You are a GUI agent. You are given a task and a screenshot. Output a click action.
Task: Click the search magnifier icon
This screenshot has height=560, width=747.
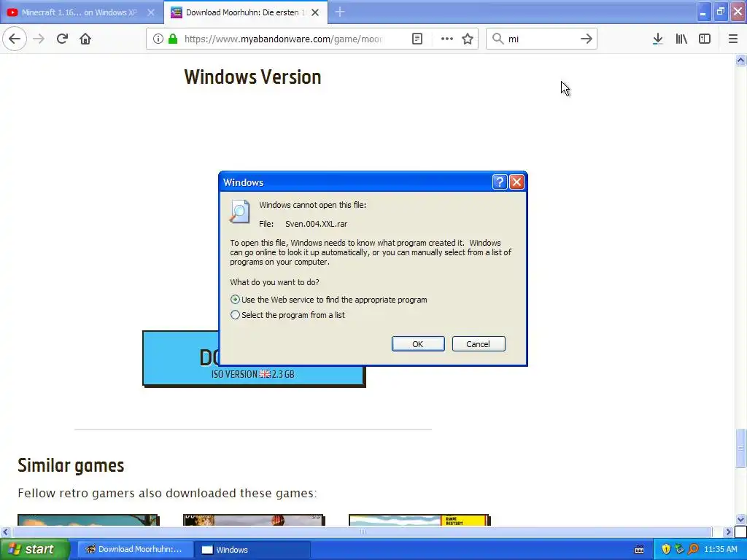(498, 39)
